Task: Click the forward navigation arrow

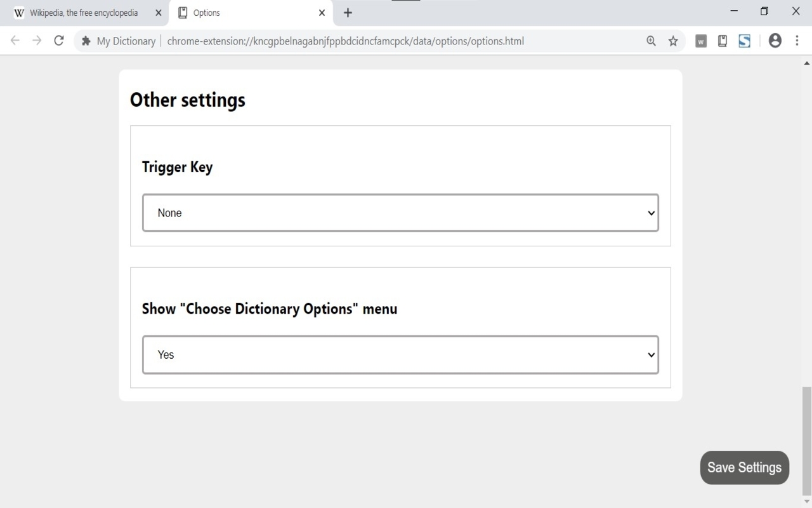Action: coord(37,41)
